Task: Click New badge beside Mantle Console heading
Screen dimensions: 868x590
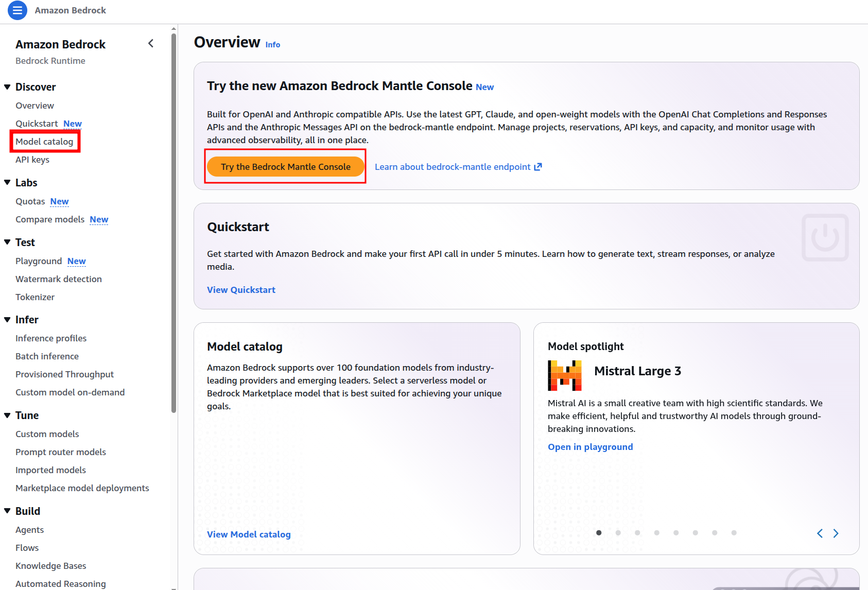Action: click(x=485, y=87)
